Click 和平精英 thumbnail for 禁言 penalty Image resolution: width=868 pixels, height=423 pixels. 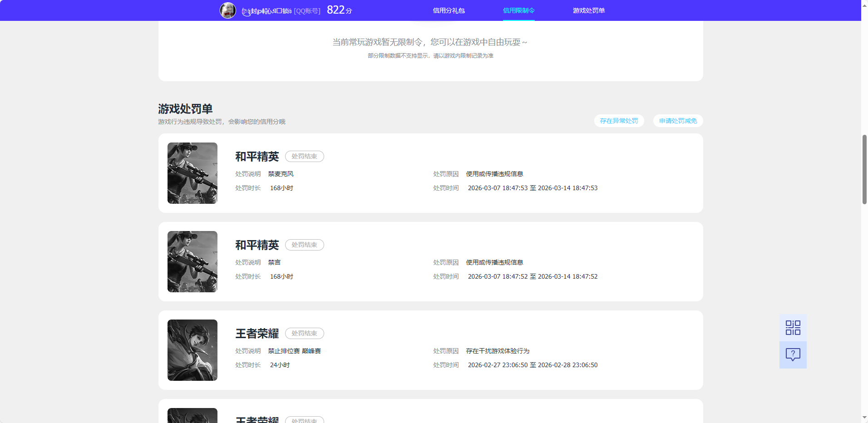(x=192, y=261)
